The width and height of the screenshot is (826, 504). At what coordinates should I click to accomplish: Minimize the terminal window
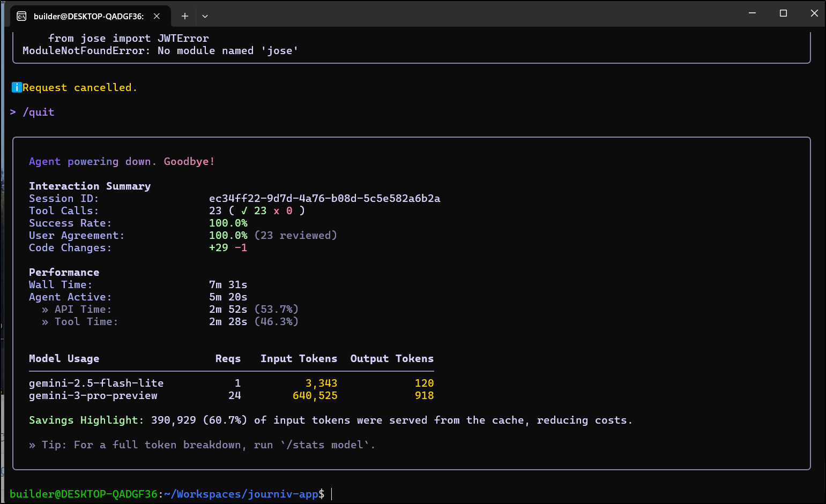pos(752,13)
